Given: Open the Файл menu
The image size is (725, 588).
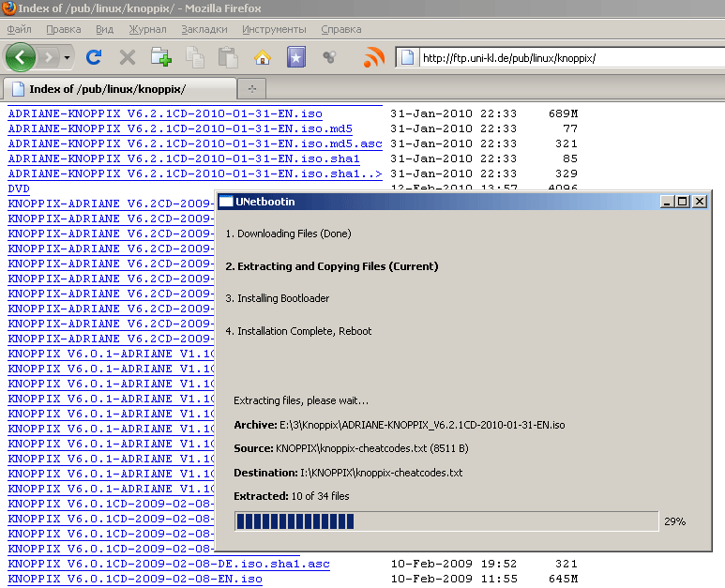Looking at the screenshot, I should [20, 29].
